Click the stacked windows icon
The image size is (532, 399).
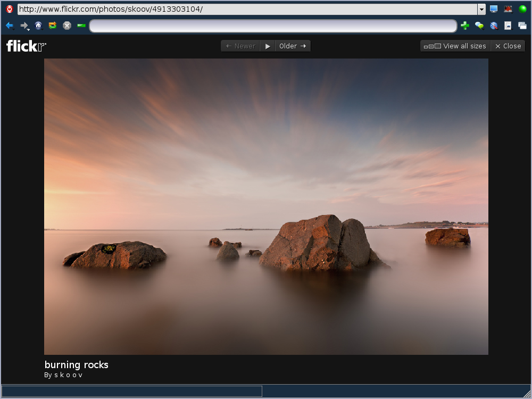522,26
